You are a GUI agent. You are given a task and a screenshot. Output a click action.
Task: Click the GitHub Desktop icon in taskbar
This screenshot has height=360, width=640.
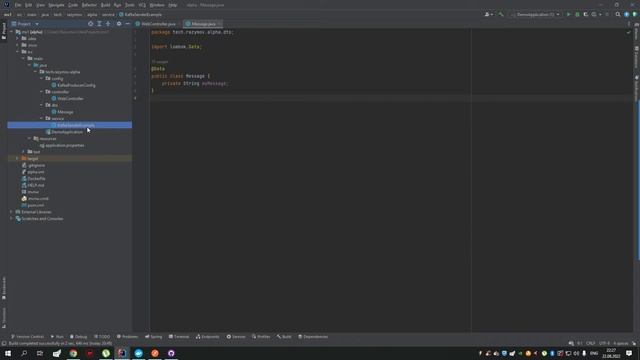coord(171,353)
